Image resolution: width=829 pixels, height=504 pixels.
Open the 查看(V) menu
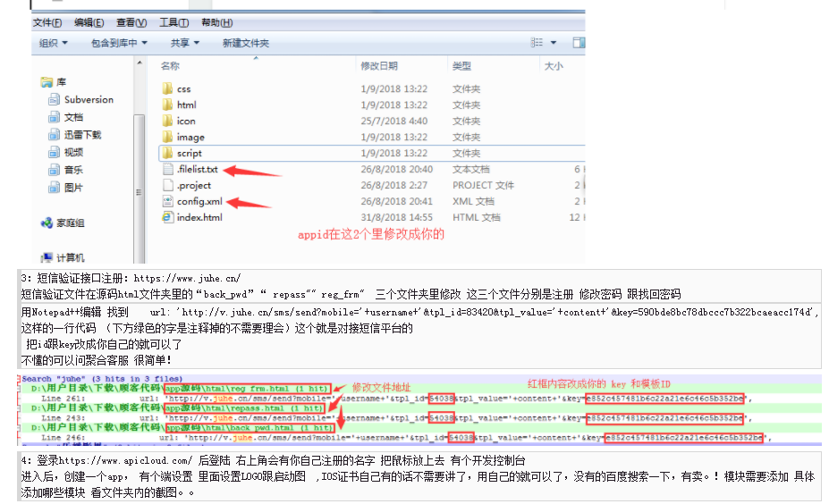click(x=131, y=22)
